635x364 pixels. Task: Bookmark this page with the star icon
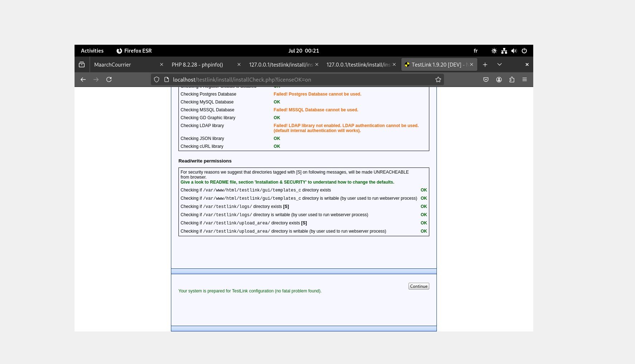point(438,79)
